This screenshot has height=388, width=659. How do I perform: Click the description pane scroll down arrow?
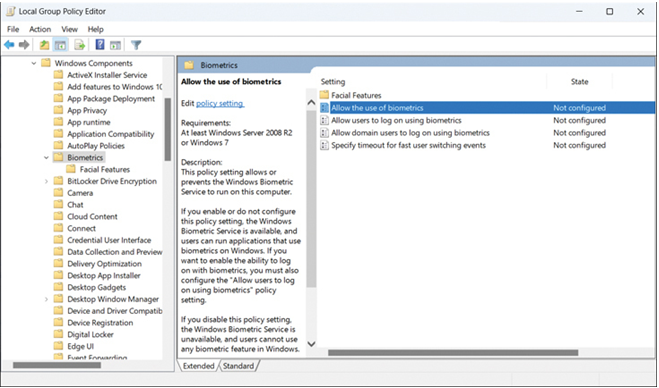coord(311,344)
